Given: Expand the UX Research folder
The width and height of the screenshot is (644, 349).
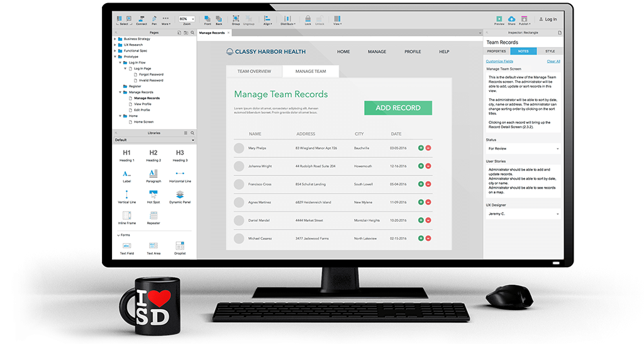Looking at the screenshot, I should 115,45.
